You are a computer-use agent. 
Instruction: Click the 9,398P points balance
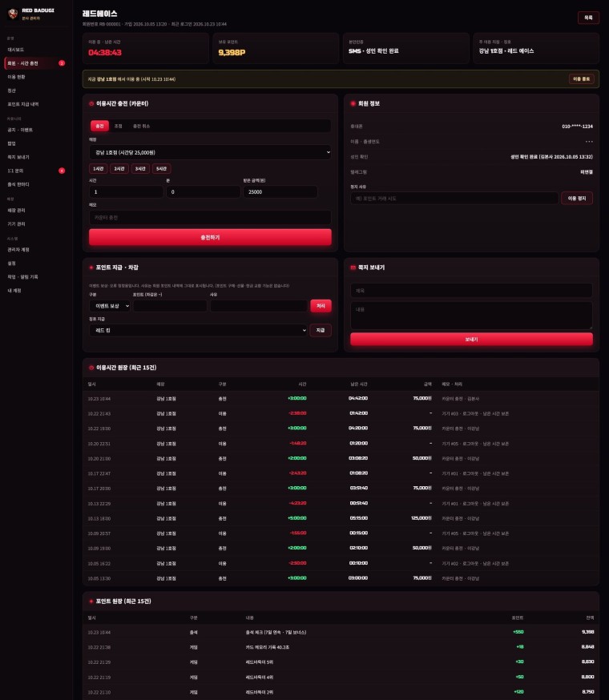[x=232, y=52]
